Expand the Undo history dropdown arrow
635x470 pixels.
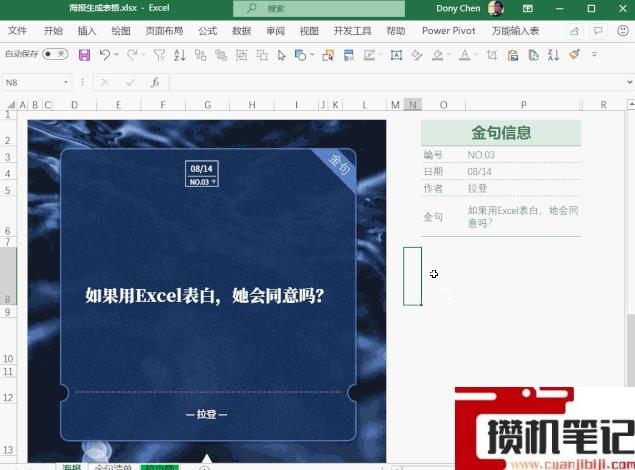click(116, 54)
